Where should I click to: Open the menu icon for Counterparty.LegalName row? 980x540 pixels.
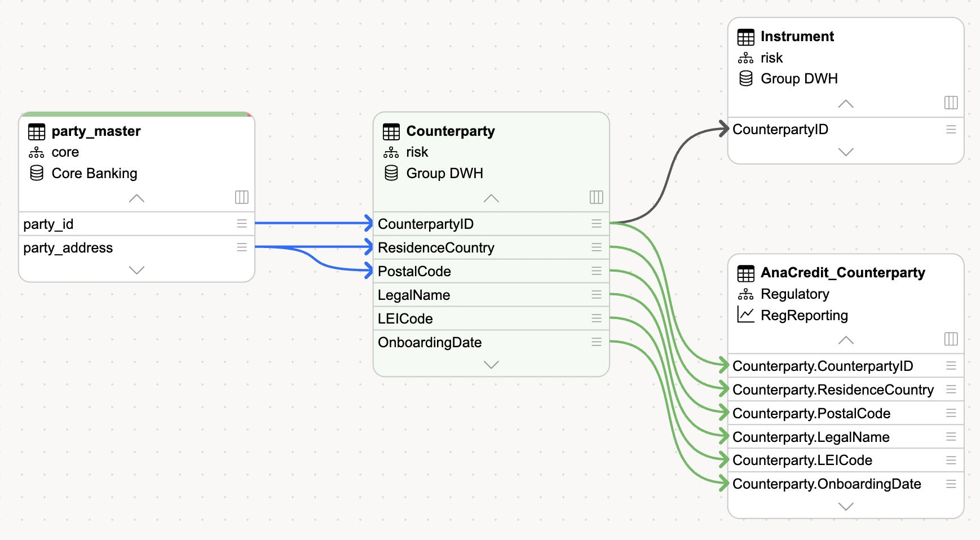[x=951, y=437]
